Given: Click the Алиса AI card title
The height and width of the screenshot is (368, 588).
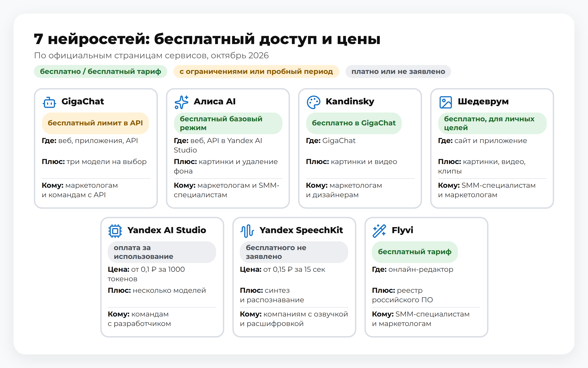Looking at the screenshot, I should pyautogui.click(x=215, y=101).
